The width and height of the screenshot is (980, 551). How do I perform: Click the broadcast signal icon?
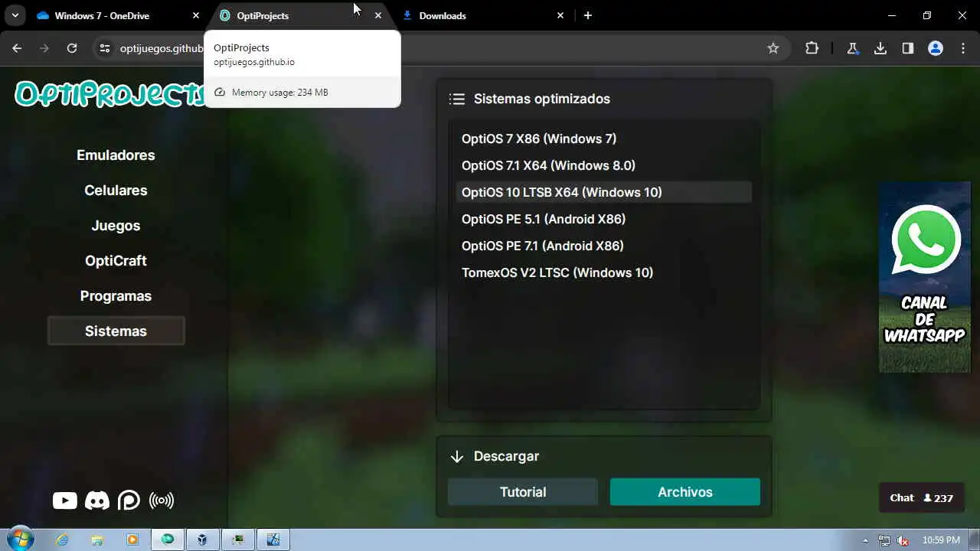point(162,500)
